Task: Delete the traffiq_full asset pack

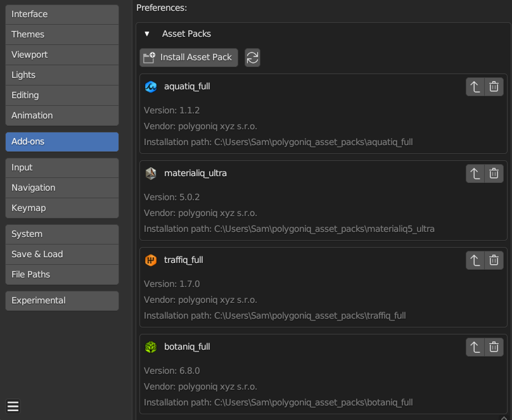Action: pyautogui.click(x=494, y=260)
